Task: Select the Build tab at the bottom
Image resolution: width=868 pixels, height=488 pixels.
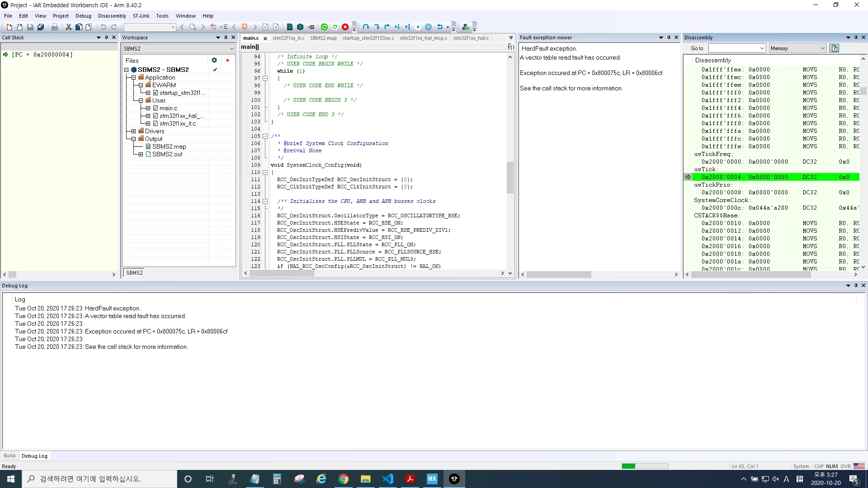Action: pos(9,456)
